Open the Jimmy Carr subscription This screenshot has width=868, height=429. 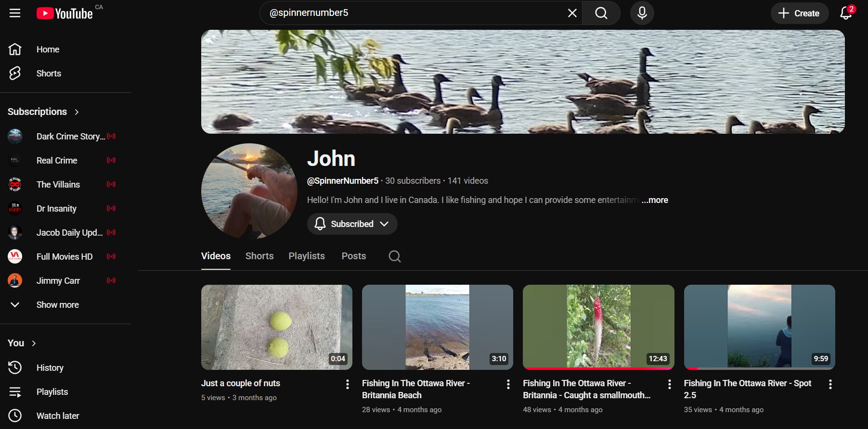point(58,281)
